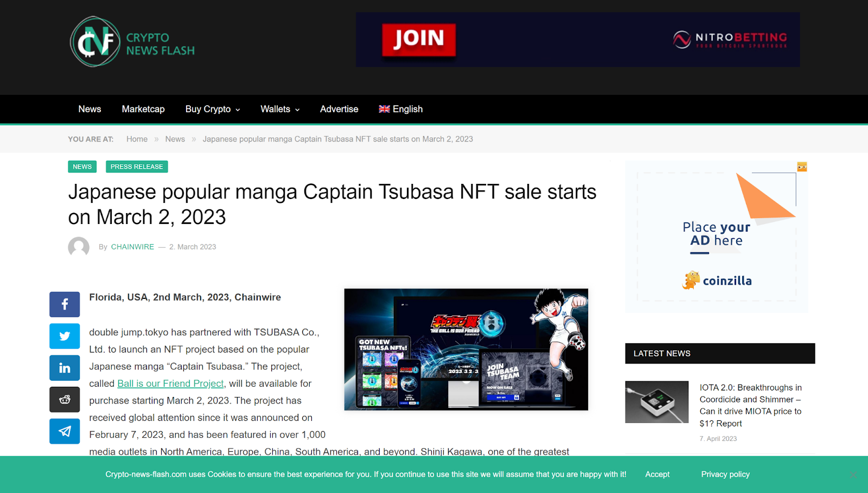
Task: Open the IOTA 2.0 Breakthroughs headline
Action: [751, 405]
